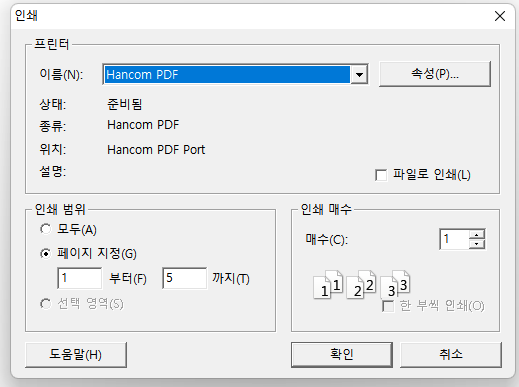Click the collate preview pages icon
Image resolution: width=519 pixels, height=387 pixels.
click(362, 285)
